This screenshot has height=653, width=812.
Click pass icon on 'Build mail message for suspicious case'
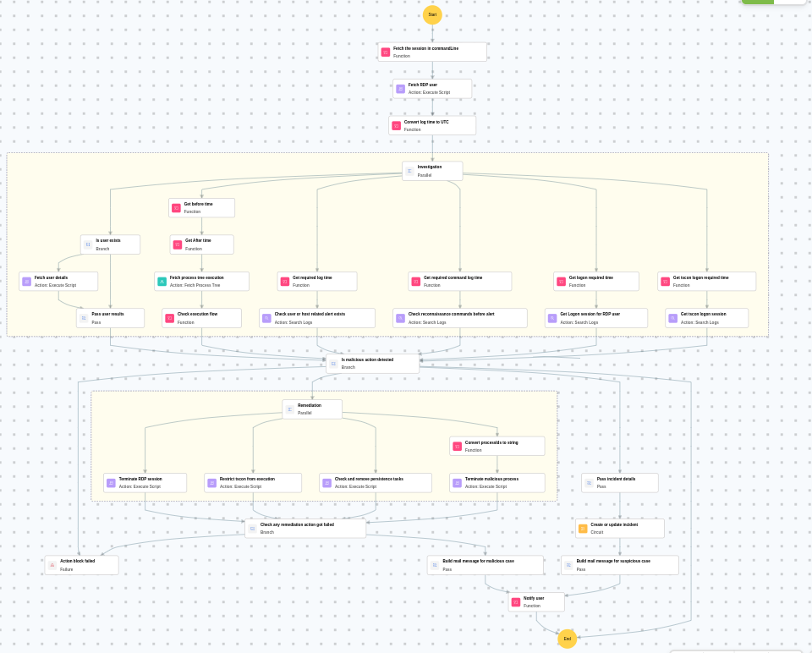568,565
